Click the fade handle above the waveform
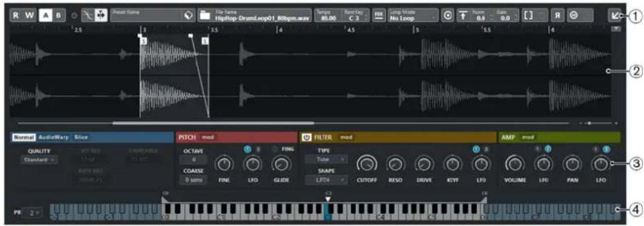Image resolution: width=644 pixels, height=226 pixels. point(190,36)
